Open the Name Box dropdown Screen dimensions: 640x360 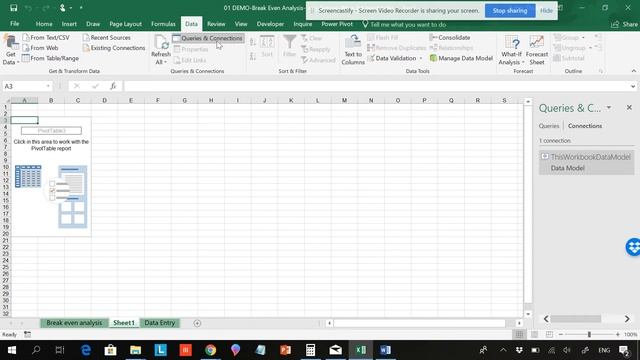[x=48, y=86]
